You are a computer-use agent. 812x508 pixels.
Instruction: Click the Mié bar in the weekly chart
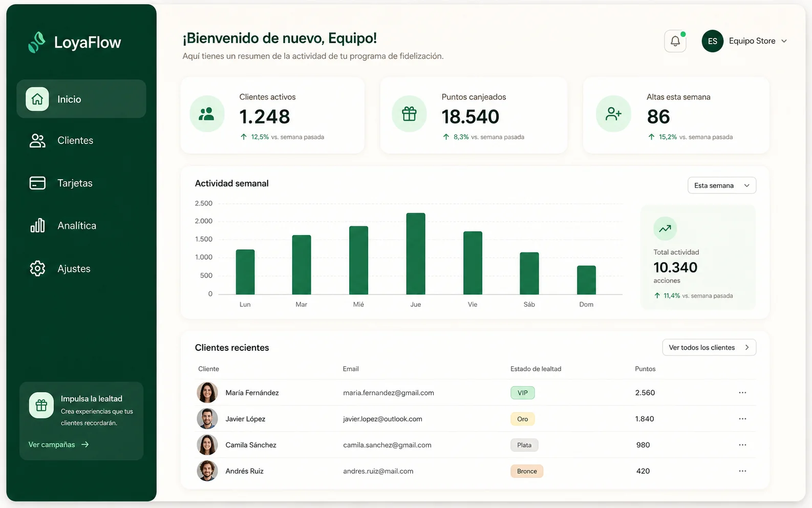[x=358, y=260]
